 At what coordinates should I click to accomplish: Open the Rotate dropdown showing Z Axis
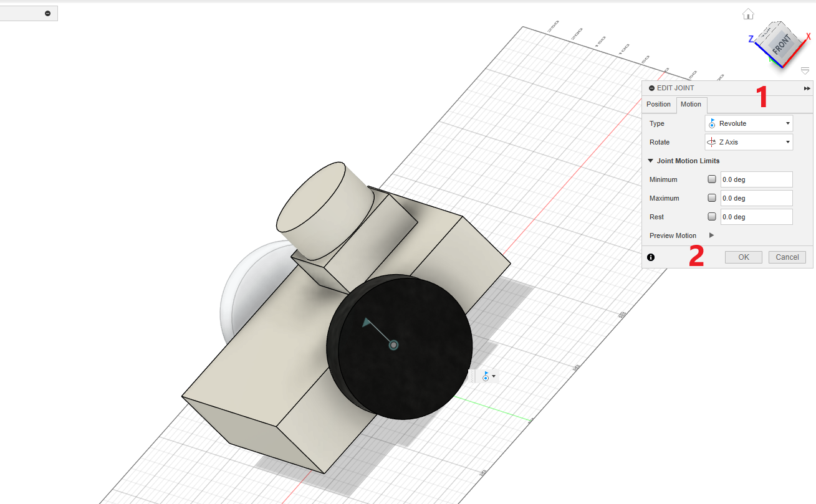pyautogui.click(x=749, y=142)
